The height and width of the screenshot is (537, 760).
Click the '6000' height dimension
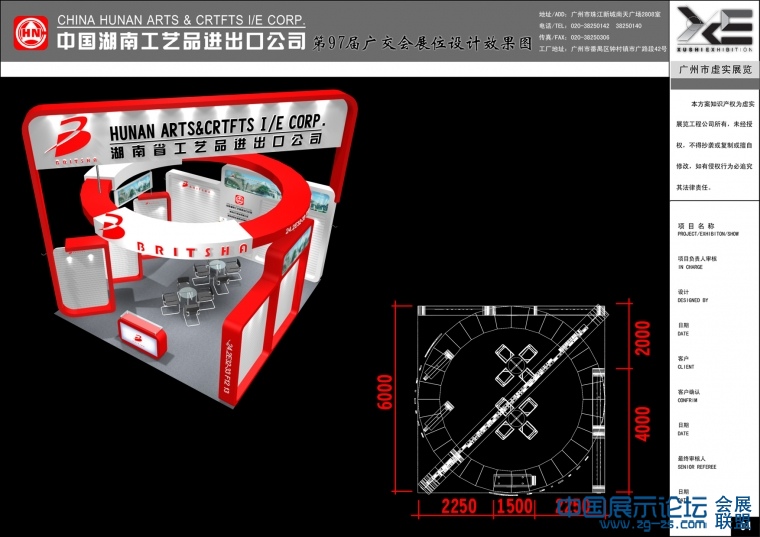coord(385,392)
